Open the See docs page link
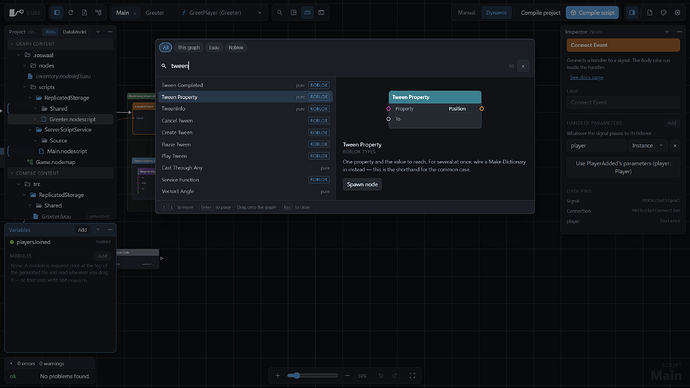 (x=586, y=77)
